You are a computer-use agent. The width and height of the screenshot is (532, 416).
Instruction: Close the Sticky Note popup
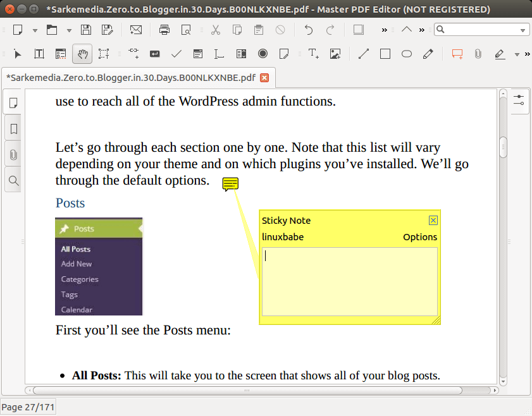pos(433,221)
